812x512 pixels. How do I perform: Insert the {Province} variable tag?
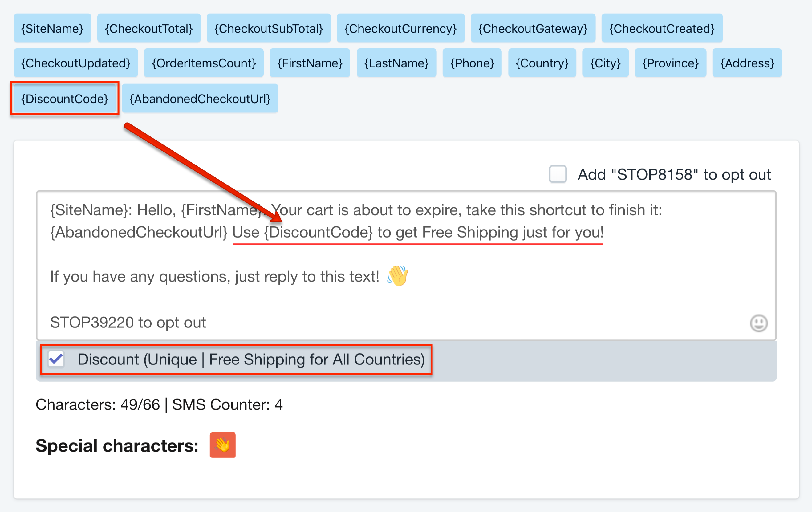670,63
